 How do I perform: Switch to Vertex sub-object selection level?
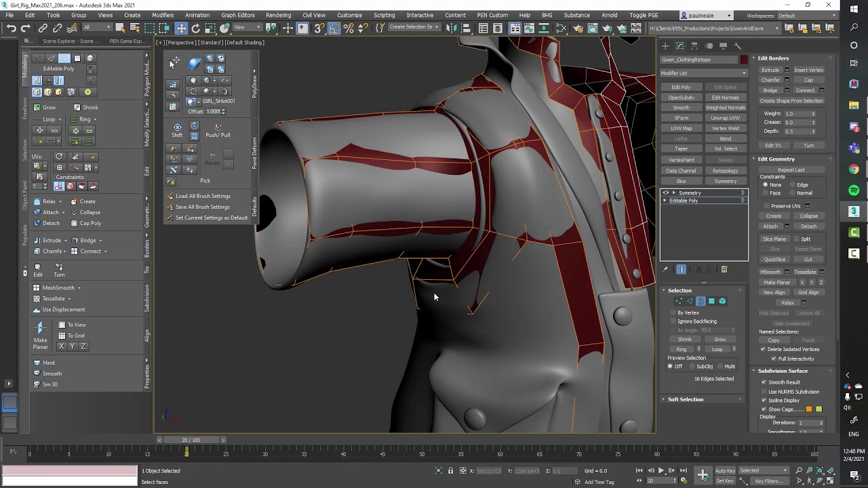[x=679, y=301]
